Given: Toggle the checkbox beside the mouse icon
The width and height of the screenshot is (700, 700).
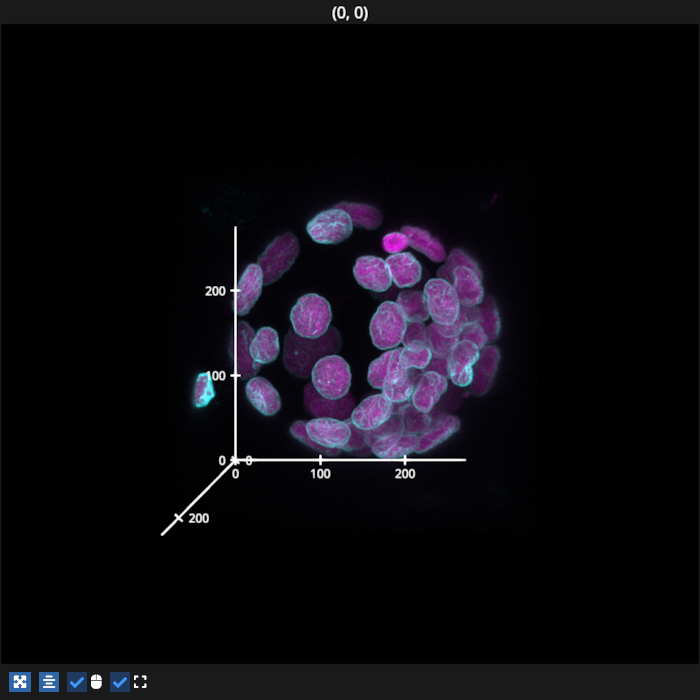Looking at the screenshot, I should [x=77, y=682].
